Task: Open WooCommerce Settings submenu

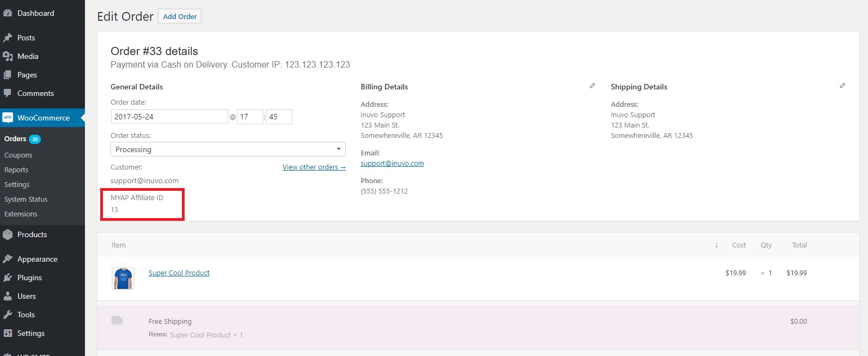Action: click(x=17, y=185)
